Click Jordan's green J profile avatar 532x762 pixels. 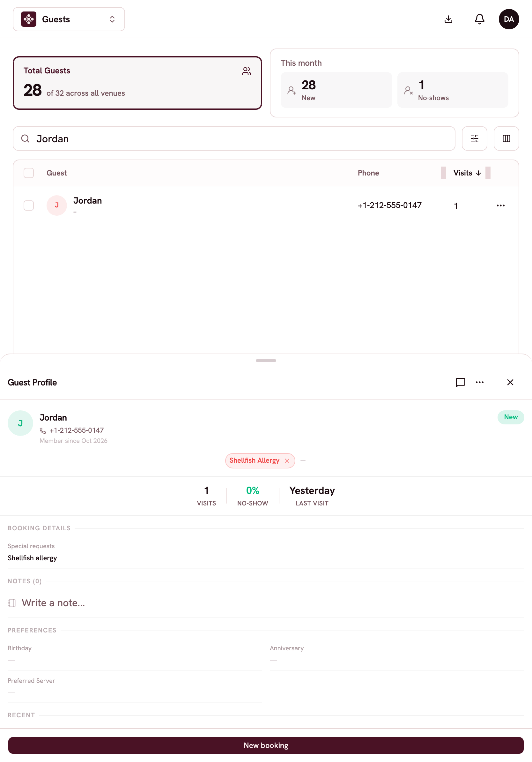coord(20,423)
